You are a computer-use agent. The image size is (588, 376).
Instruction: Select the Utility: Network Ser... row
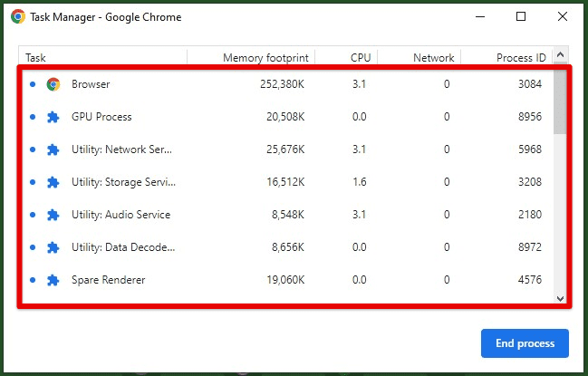tap(287, 149)
